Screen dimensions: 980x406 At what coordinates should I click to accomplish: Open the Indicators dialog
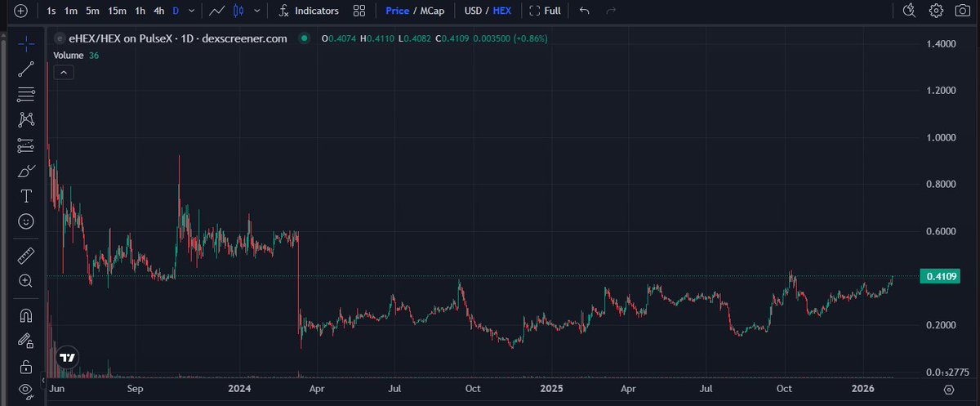click(309, 11)
